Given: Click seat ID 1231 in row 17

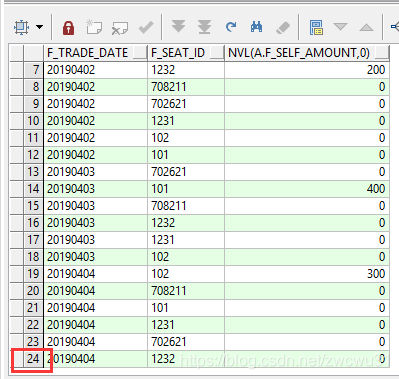Looking at the screenshot, I should tap(163, 240).
